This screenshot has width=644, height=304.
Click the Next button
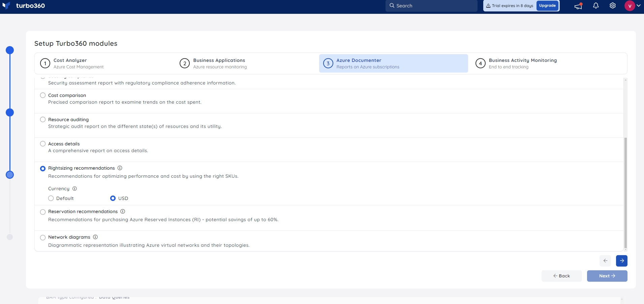(607, 276)
